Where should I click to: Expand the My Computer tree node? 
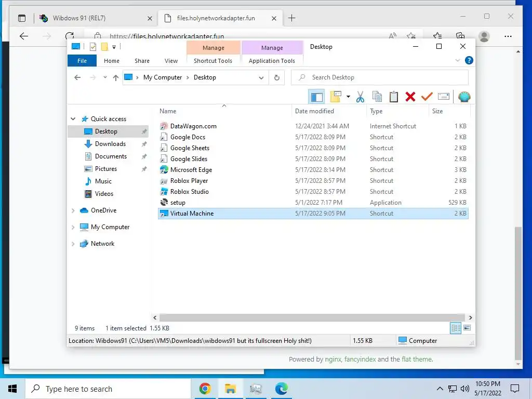coord(73,228)
